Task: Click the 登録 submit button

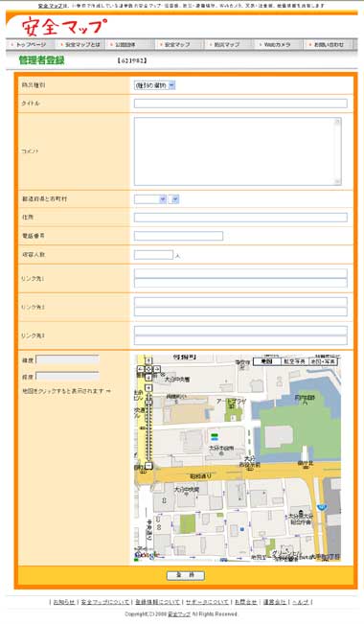Action: click(x=186, y=575)
